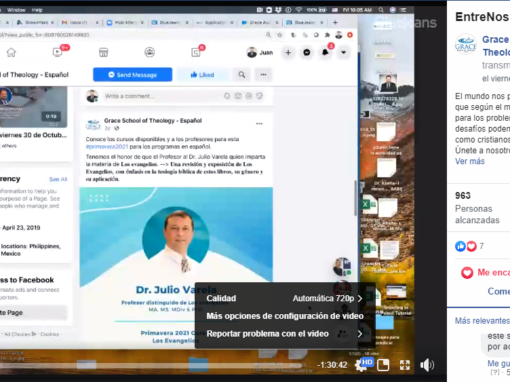510x382 pixels.
Task: Toggle the Liked button in the recorded page
Action: (202, 75)
